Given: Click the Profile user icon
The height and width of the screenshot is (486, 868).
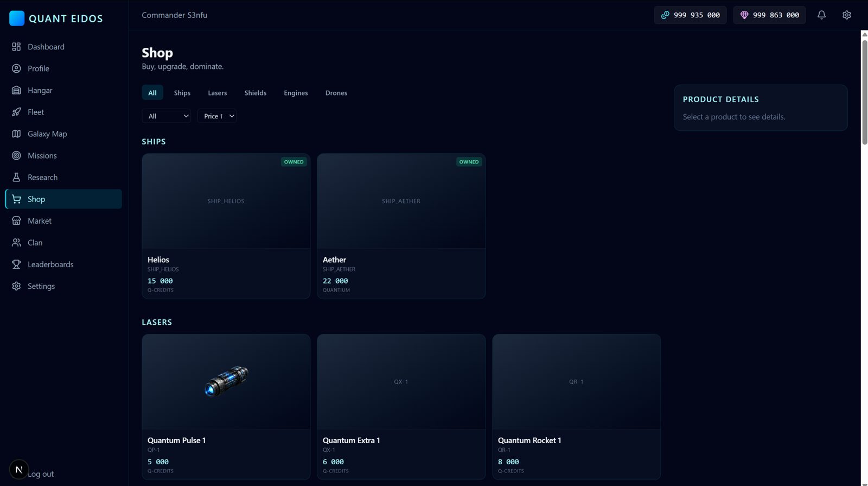Looking at the screenshot, I should (x=16, y=68).
